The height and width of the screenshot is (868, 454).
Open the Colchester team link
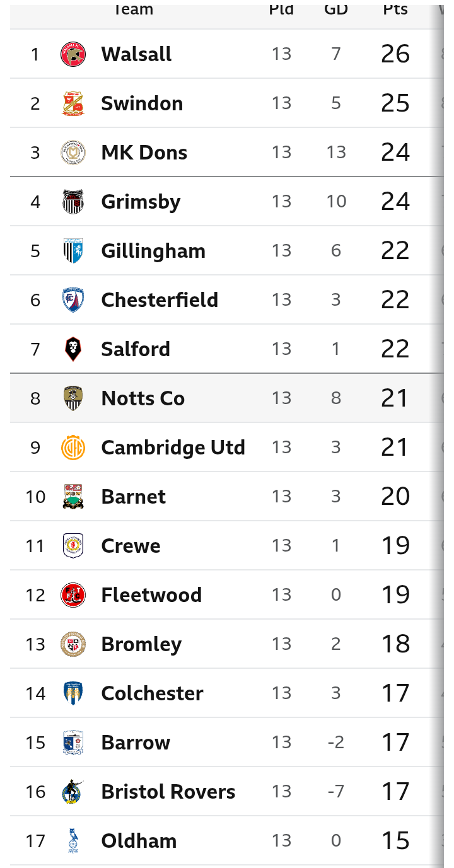pos(152,693)
